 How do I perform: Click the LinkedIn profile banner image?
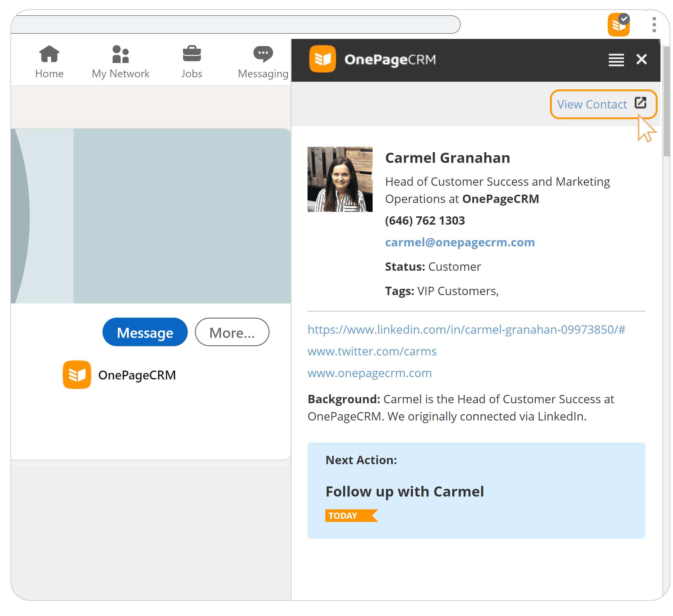151,216
